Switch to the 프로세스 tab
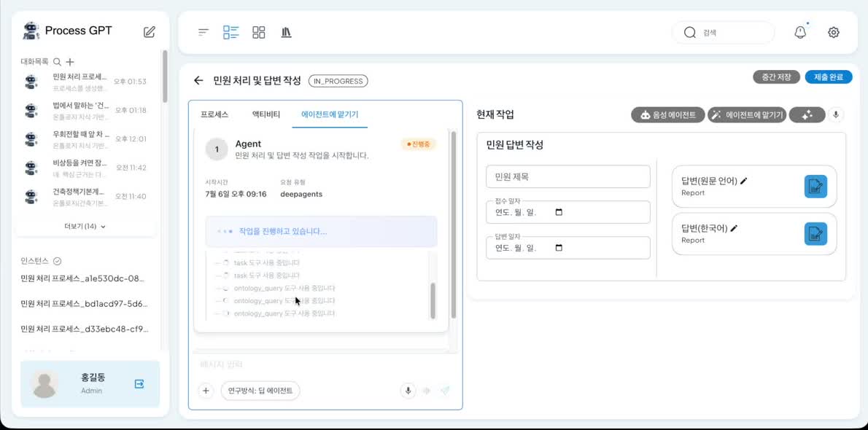This screenshot has width=868, height=430. coord(214,114)
